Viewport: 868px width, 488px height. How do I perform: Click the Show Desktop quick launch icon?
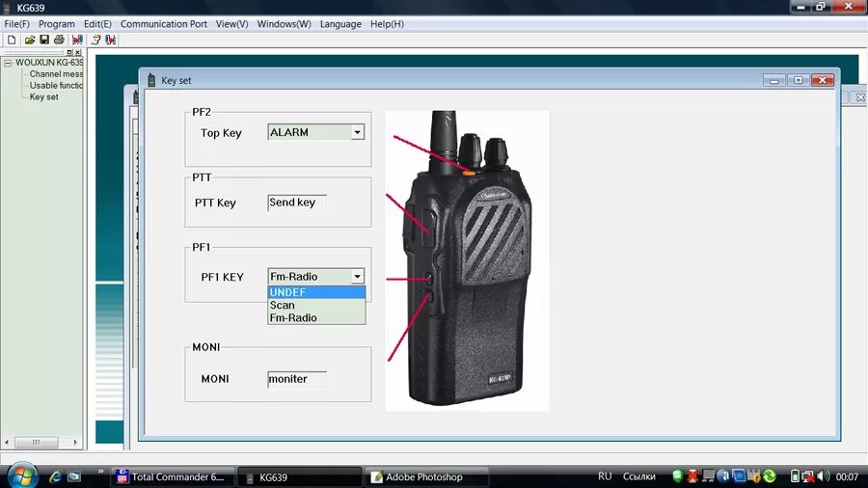point(73,476)
